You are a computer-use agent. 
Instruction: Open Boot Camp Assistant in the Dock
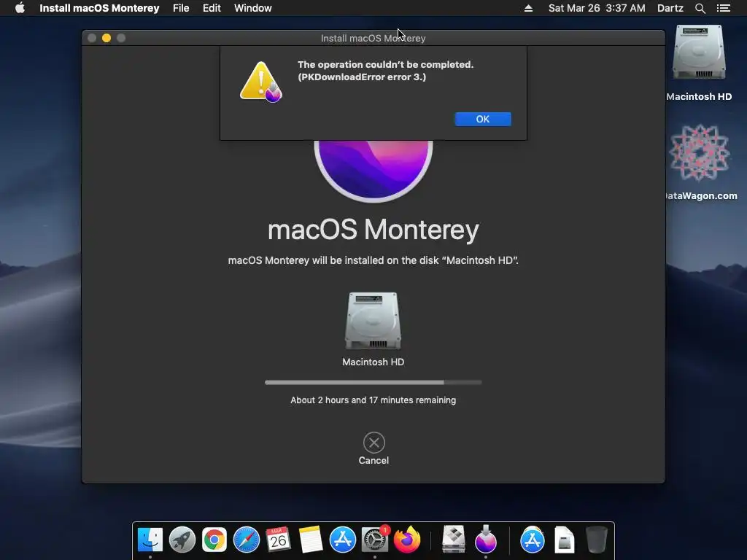454,540
